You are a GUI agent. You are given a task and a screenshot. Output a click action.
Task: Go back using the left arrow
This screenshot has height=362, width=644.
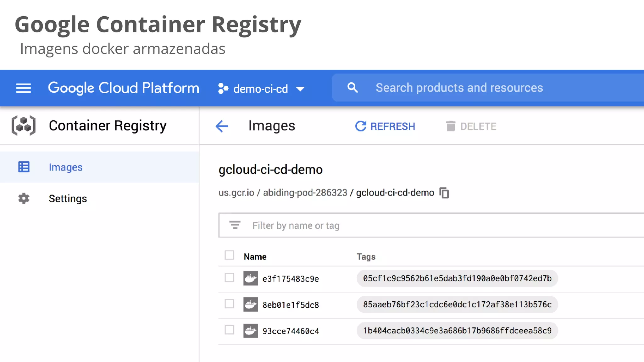222,126
